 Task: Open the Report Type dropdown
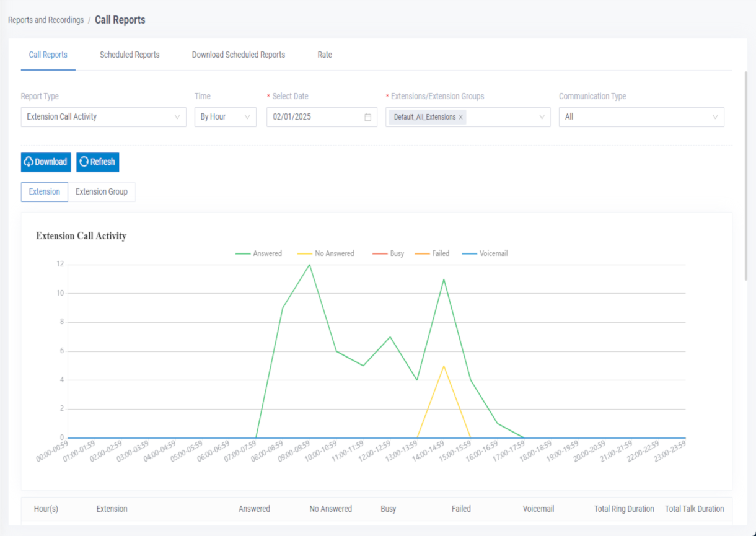pos(103,117)
